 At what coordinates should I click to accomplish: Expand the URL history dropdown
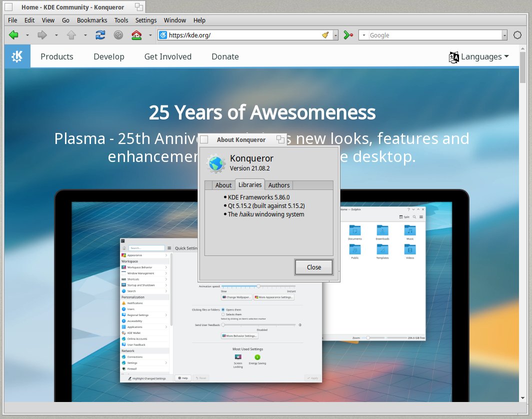(335, 35)
